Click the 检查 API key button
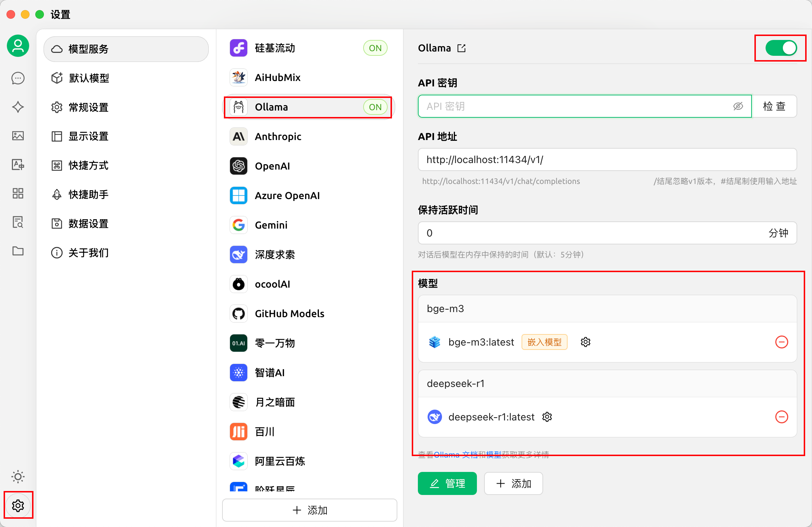812x527 pixels. click(774, 106)
